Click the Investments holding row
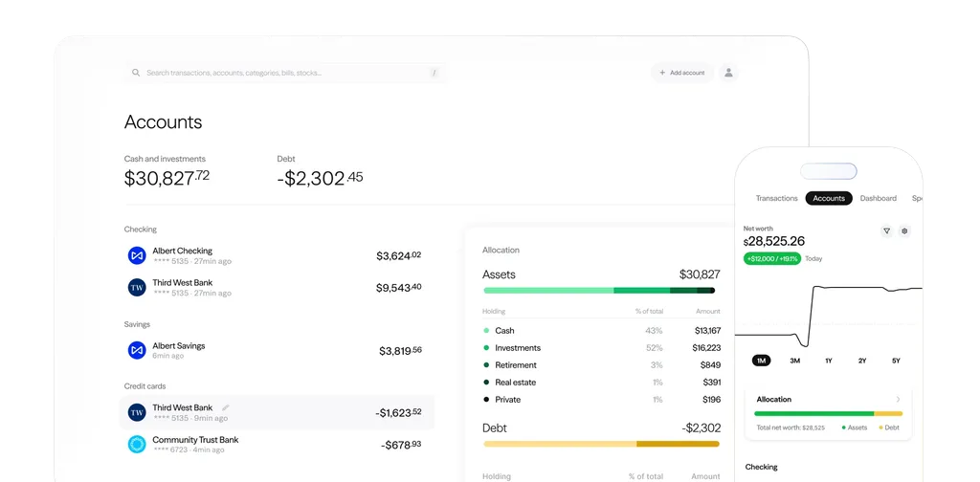 click(x=601, y=348)
